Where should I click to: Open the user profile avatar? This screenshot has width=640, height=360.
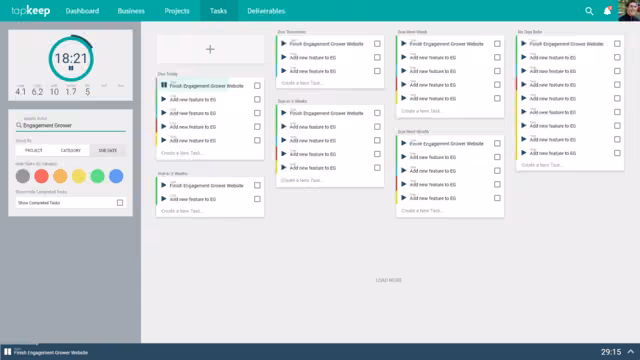[x=629, y=10]
